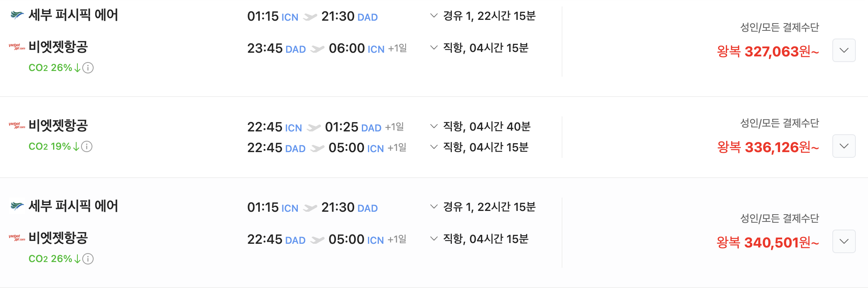Screen dimensions: 868x288
Task: Click VietJet logo in third result
Action: point(17,238)
